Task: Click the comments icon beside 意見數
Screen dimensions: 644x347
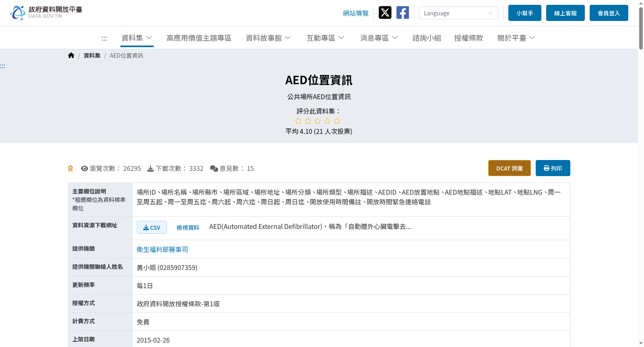Action: [214, 168]
